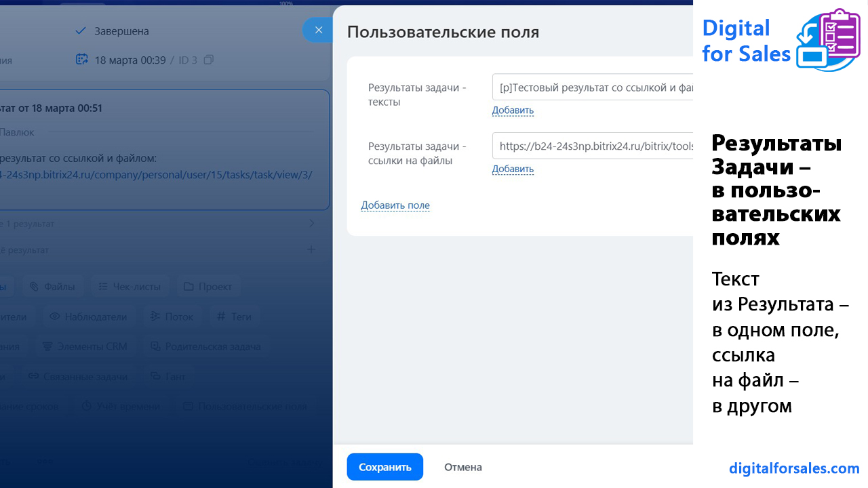Open the Теги chip
868x488 pixels.
point(234,317)
